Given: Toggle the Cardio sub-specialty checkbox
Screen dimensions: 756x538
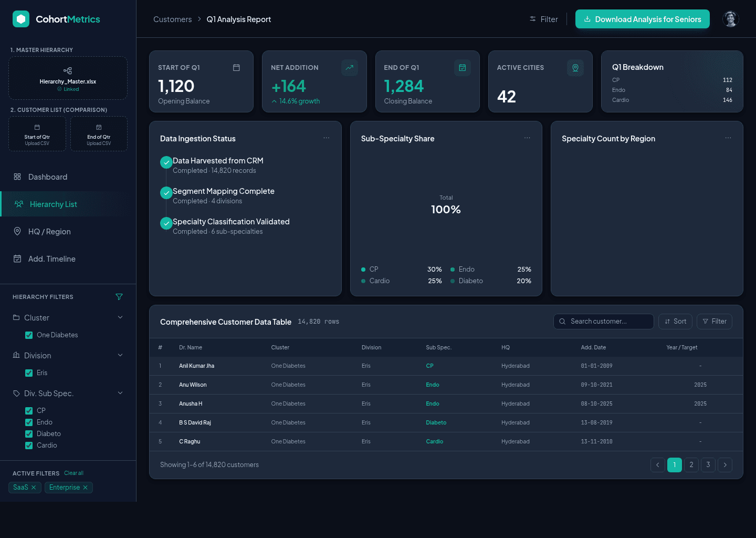Looking at the screenshot, I should (29, 446).
